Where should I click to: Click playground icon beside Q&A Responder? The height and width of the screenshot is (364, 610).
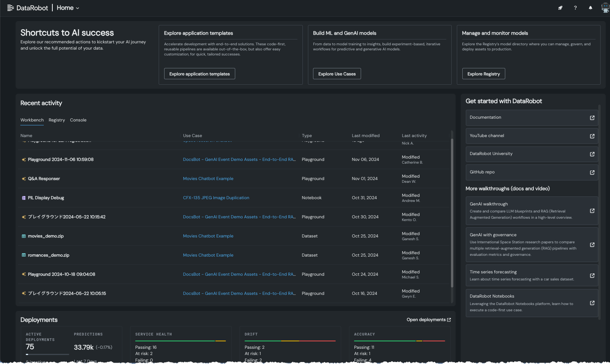[x=24, y=179]
